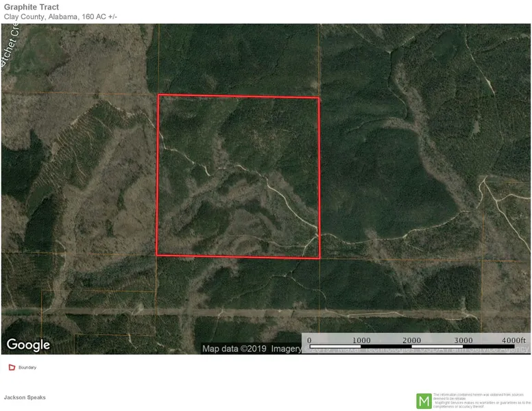Click the Google logo on the map

click(29, 345)
